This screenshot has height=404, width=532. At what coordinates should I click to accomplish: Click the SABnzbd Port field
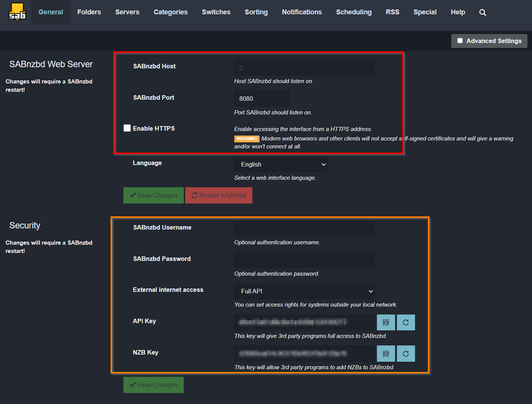[x=261, y=99]
